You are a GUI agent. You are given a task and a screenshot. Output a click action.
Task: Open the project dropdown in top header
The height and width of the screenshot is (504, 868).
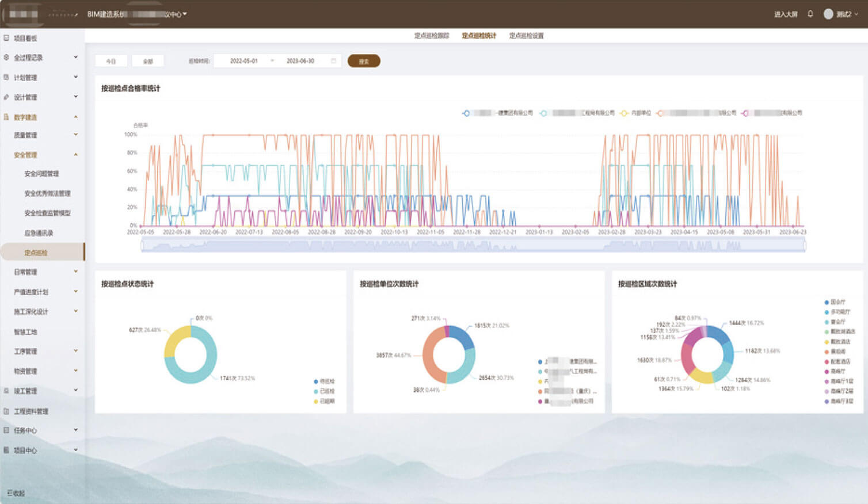pos(184,14)
